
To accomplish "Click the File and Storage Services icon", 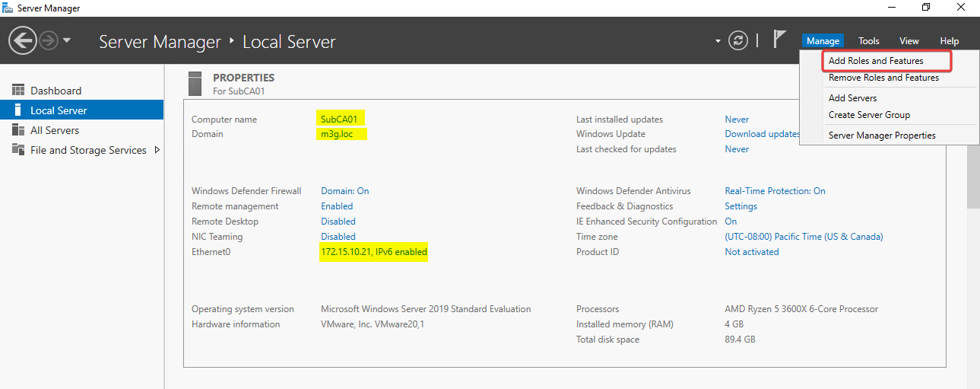I will [x=18, y=150].
